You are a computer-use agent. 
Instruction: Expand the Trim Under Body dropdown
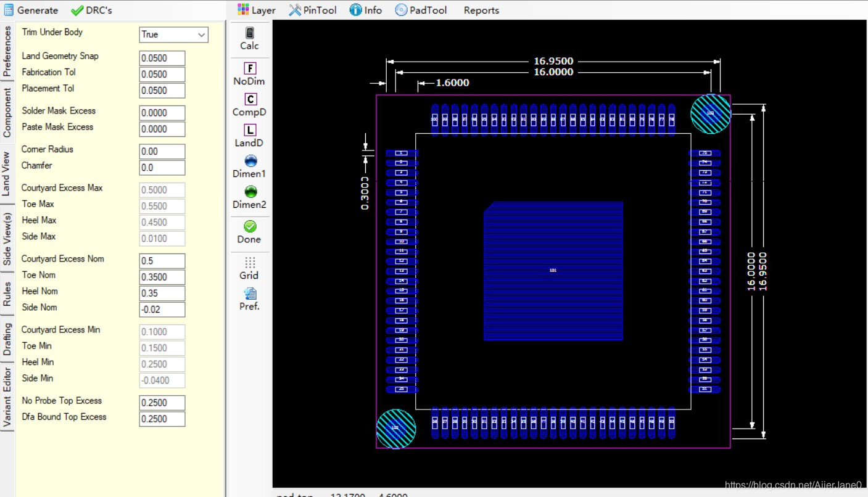(201, 35)
